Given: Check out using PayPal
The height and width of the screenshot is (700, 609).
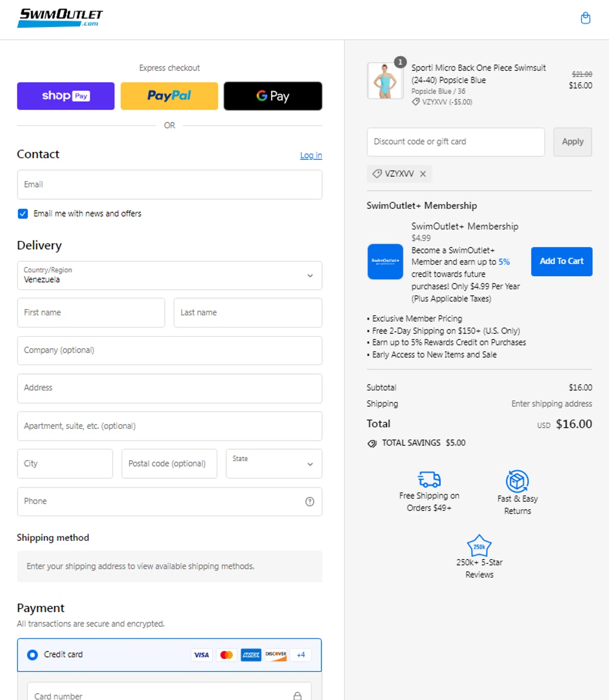Looking at the screenshot, I should (x=169, y=96).
